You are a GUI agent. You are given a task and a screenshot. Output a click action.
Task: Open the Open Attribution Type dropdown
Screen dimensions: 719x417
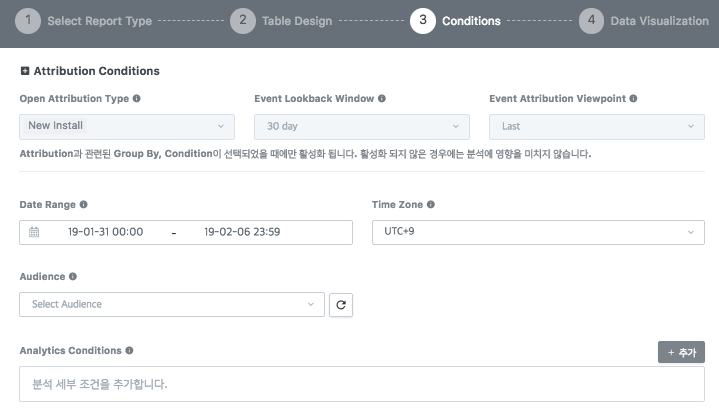tap(127, 127)
